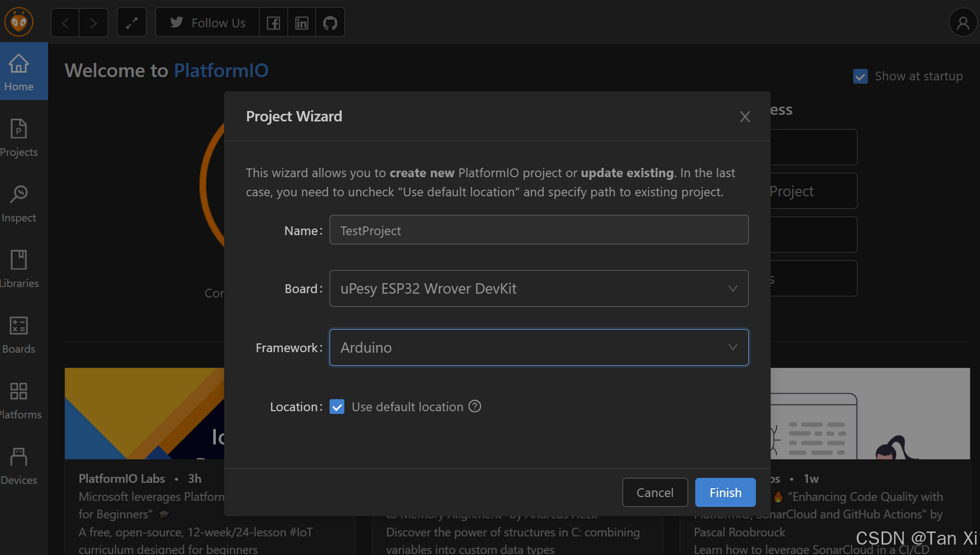This screenshot has width=980, height=555.
Task: Click the help question mark beside location
Action: [x=475, y=406]
